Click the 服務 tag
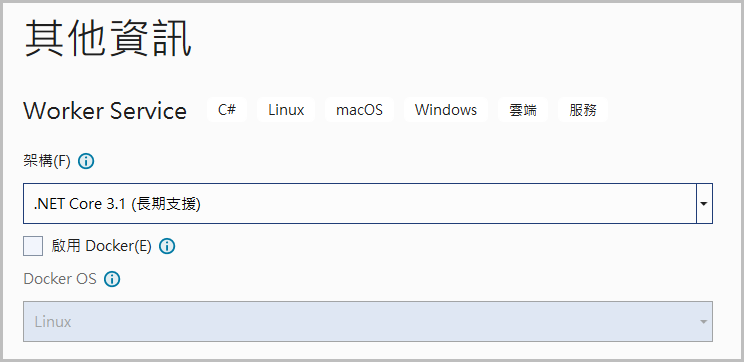The width and height of the screenshot is (744, 362). tap(583, 110)
